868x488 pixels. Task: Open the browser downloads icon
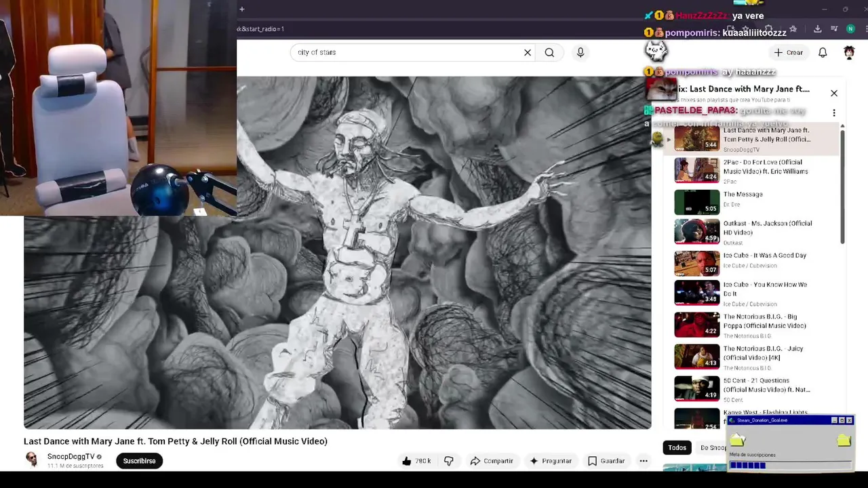(817, 29)
